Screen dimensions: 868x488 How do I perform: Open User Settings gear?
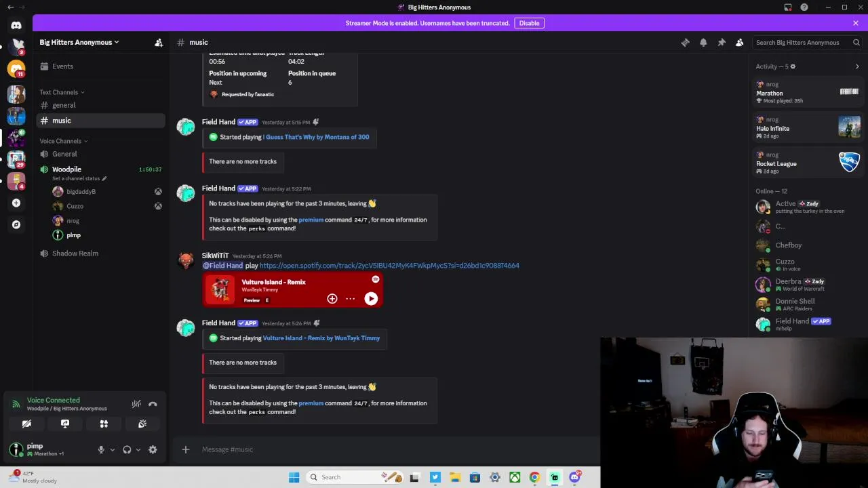[x=153, y=449]
